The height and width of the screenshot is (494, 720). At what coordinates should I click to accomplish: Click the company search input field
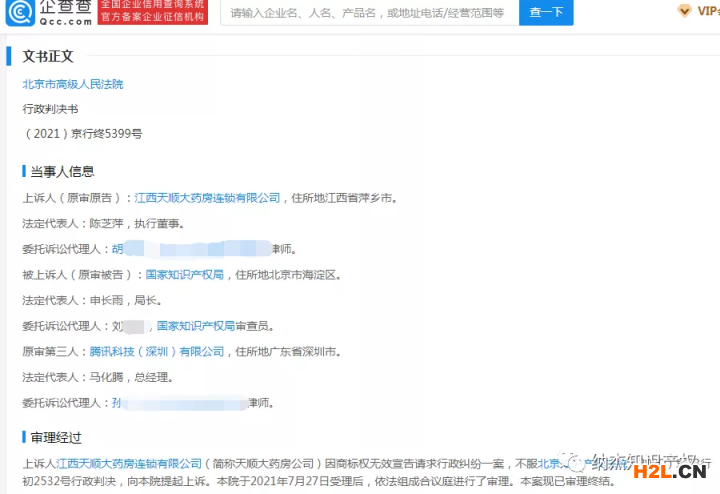coord(367,13)
